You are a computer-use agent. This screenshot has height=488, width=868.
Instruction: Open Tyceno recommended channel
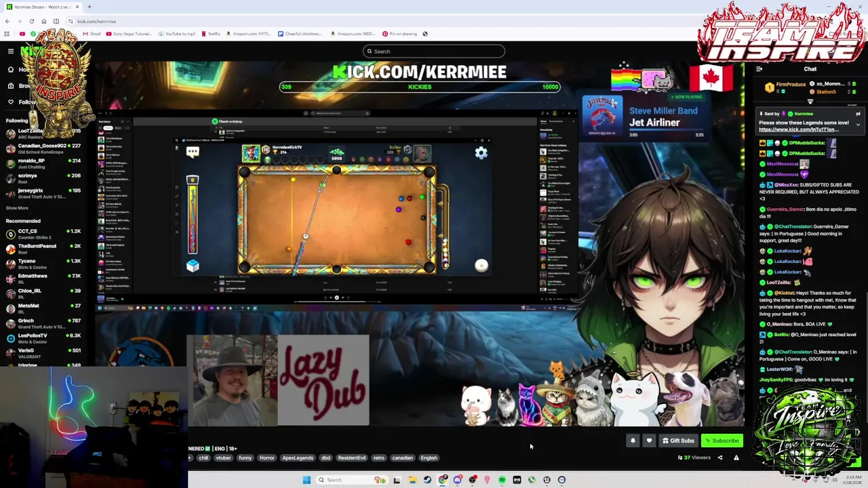[43, 264]
